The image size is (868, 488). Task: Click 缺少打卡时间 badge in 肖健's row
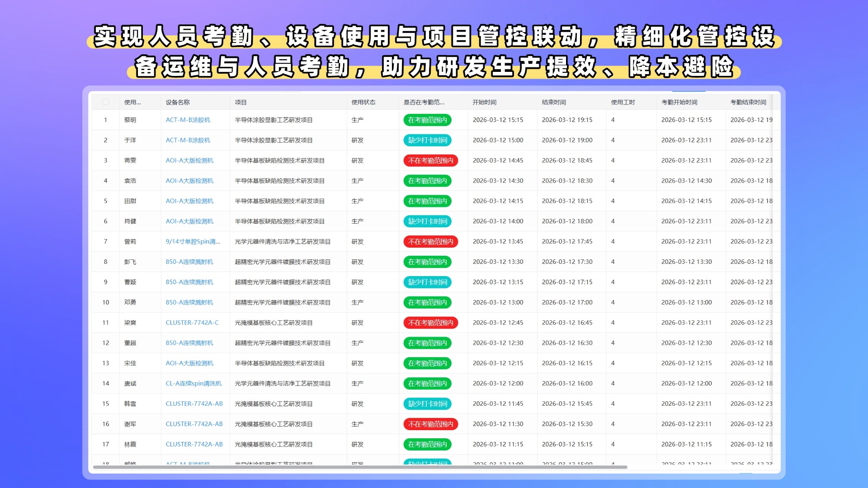coord(427,221)
